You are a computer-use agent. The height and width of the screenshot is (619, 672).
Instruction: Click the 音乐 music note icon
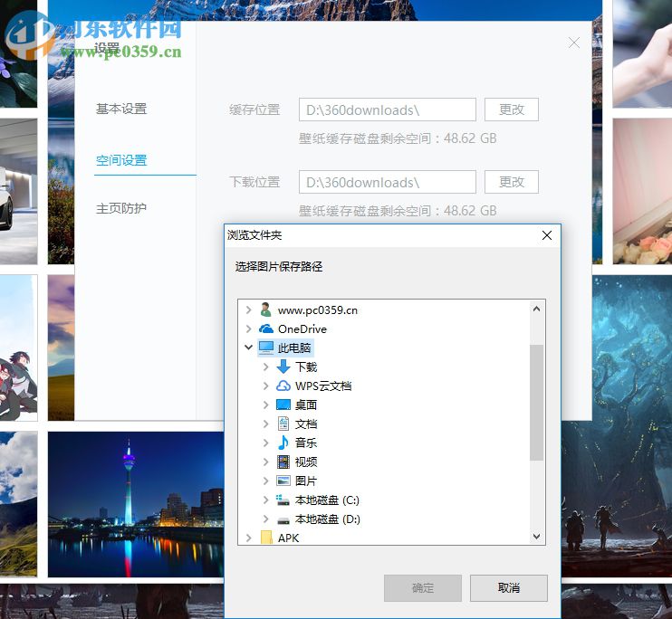click(283, 443)
